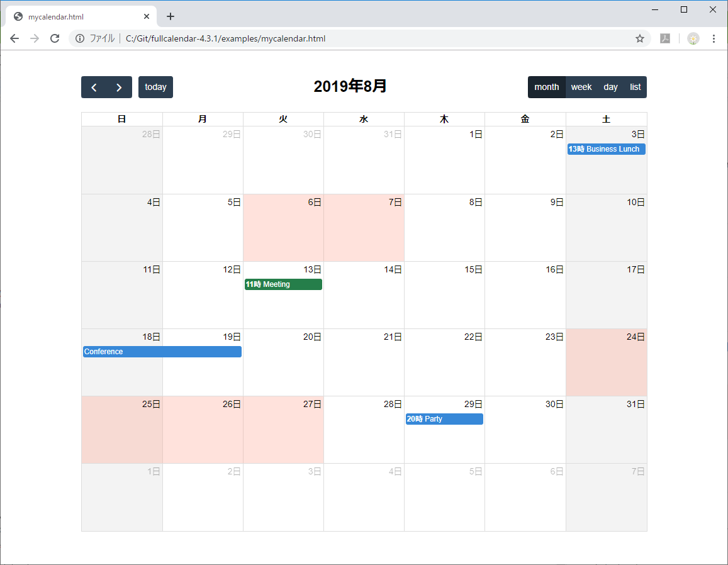The image size is (728, 565).
Task: Click the back navigation arrow
Action: (x=14, y=38)
